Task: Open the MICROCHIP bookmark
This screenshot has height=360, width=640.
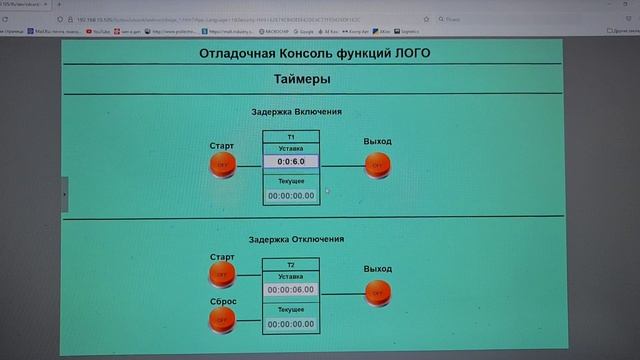Action: click(x=273, y=31)
